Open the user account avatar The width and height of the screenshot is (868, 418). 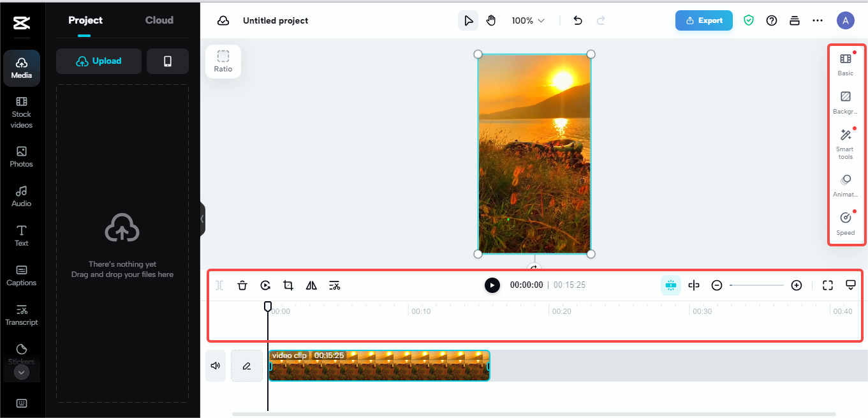846,20
